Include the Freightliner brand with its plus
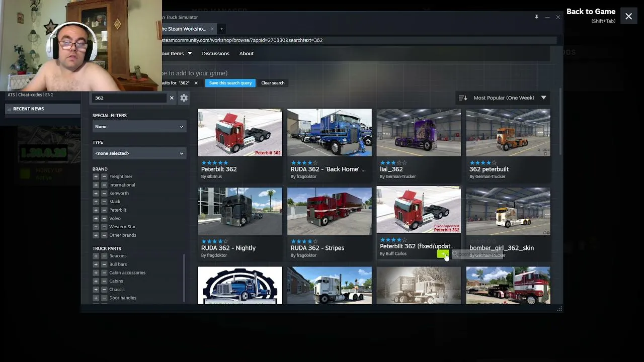The height and width of the screenshot is (362, 644). (x=96, y=176)
